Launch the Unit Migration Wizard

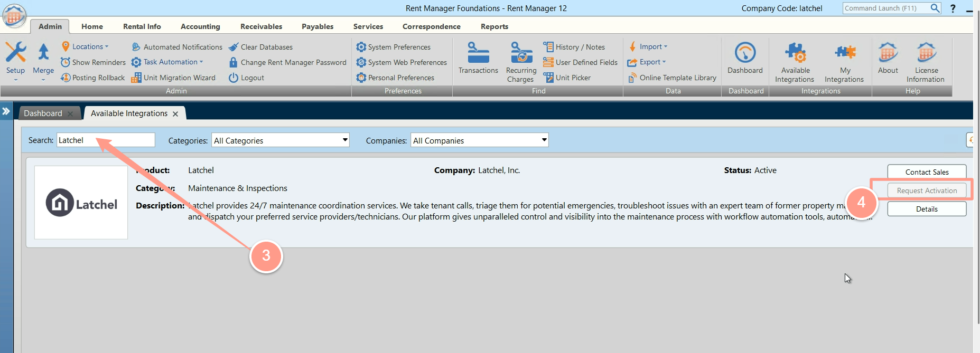tap(173, 78)
